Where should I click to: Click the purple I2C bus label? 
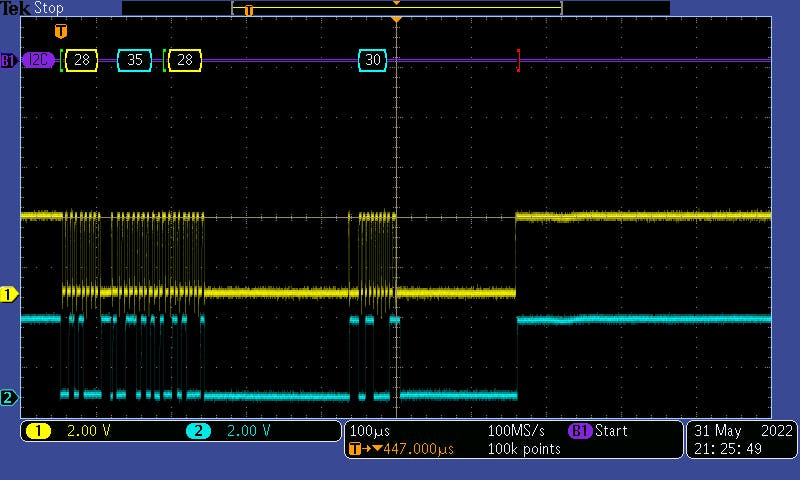(x=39, y=60)
